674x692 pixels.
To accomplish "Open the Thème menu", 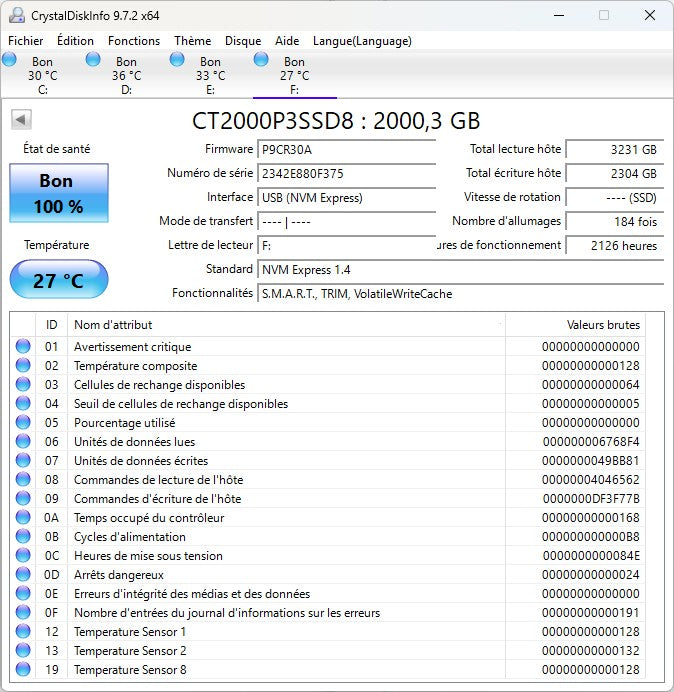I will point(192,41).
